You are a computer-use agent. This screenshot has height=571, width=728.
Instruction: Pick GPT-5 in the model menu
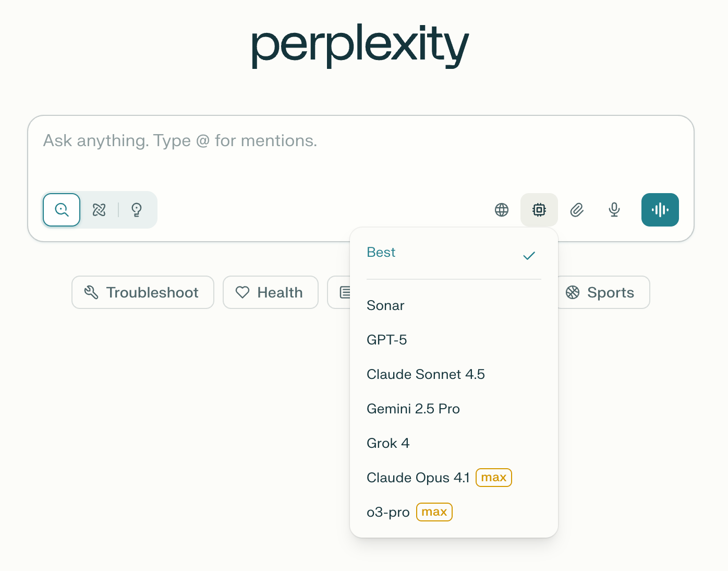tap(387, 340)
